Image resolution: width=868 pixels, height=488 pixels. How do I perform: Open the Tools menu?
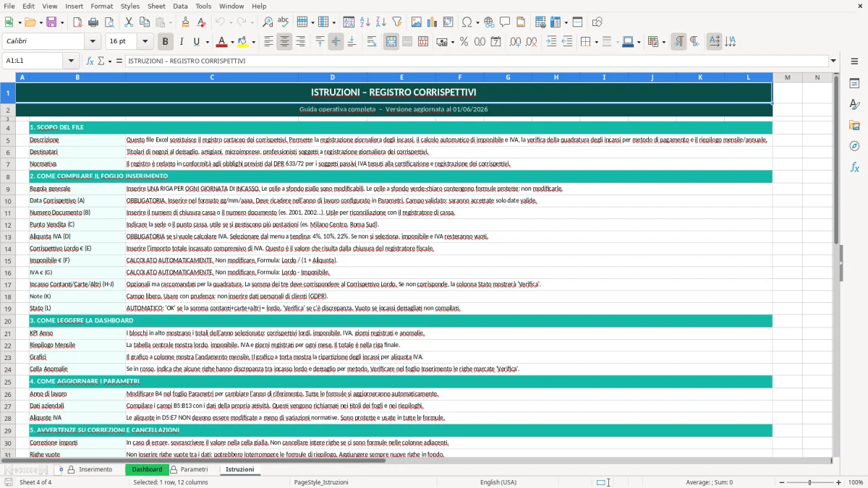click(x=203, y=6)
